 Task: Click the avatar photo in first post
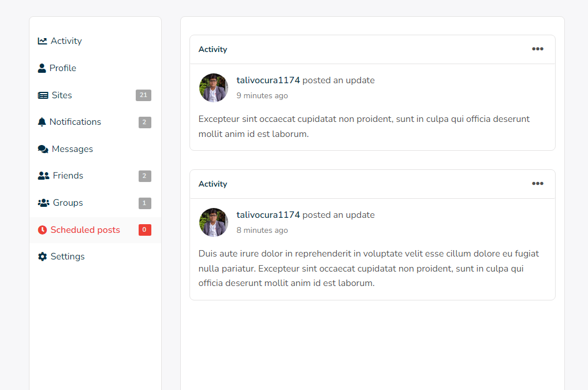(x=214, y=88)
